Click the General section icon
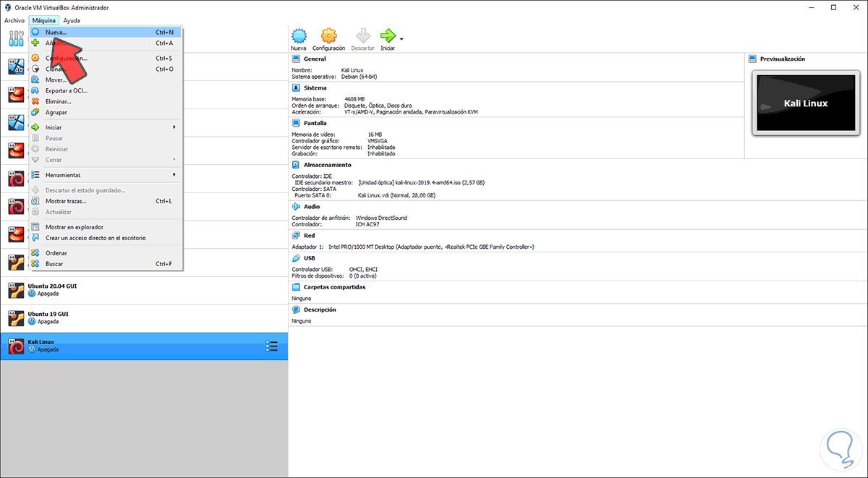Screen dimensions: 868x478 [297, 59]
